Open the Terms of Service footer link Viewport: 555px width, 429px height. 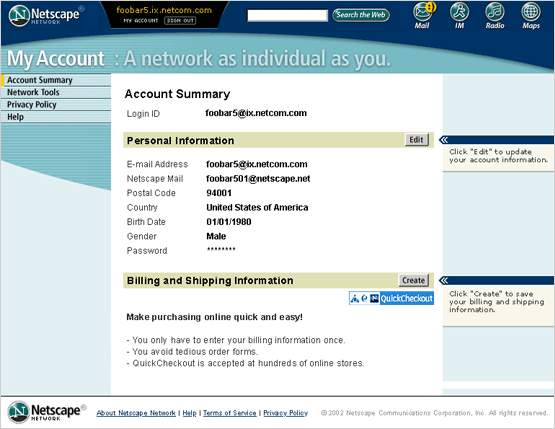230,413
